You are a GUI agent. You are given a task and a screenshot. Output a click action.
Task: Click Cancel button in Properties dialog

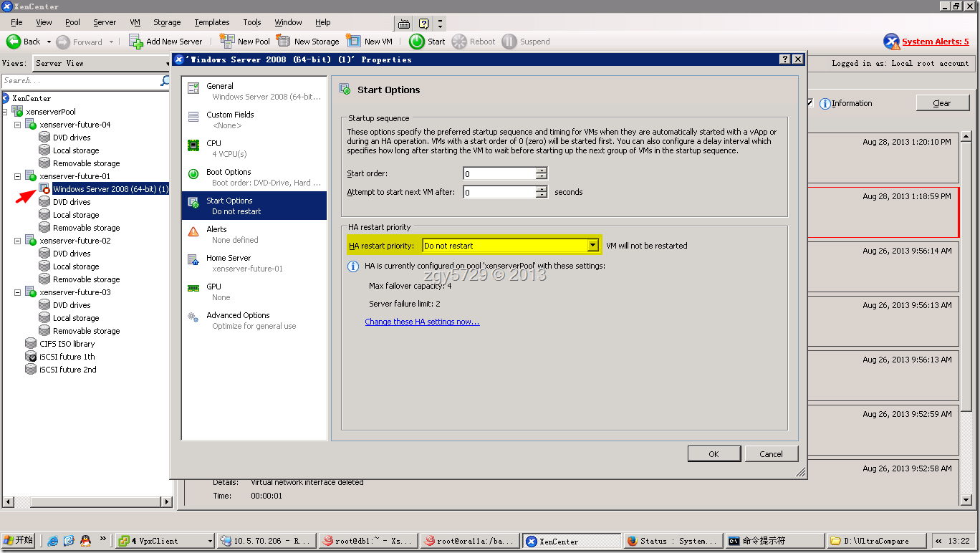point(771,454)
